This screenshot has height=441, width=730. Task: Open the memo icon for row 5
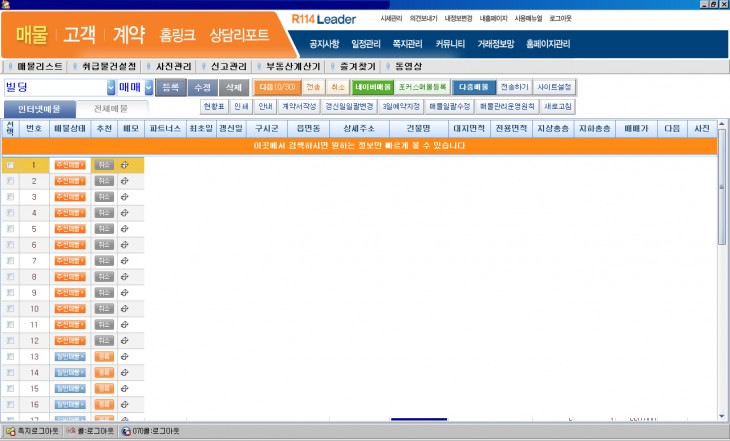pos(125,229)
